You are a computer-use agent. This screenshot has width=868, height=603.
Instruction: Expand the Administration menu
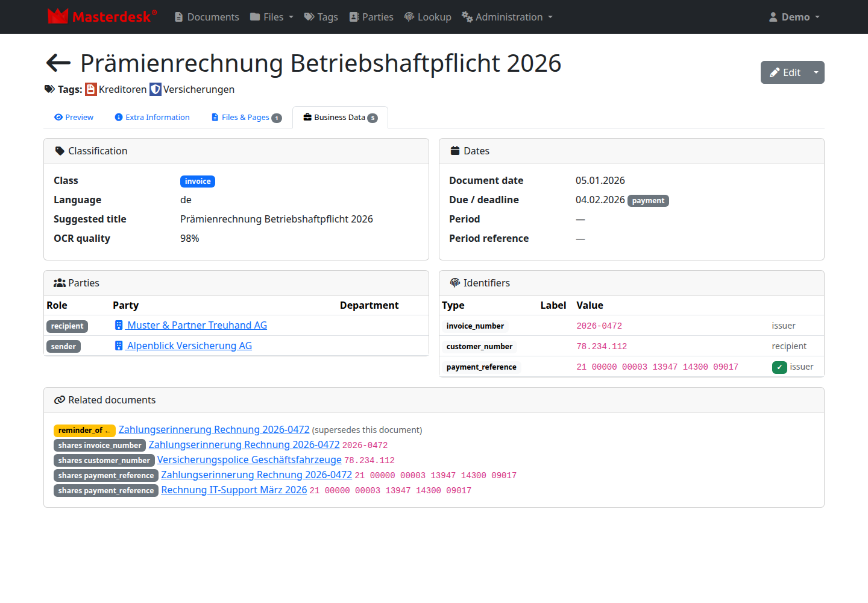point(507,17)
